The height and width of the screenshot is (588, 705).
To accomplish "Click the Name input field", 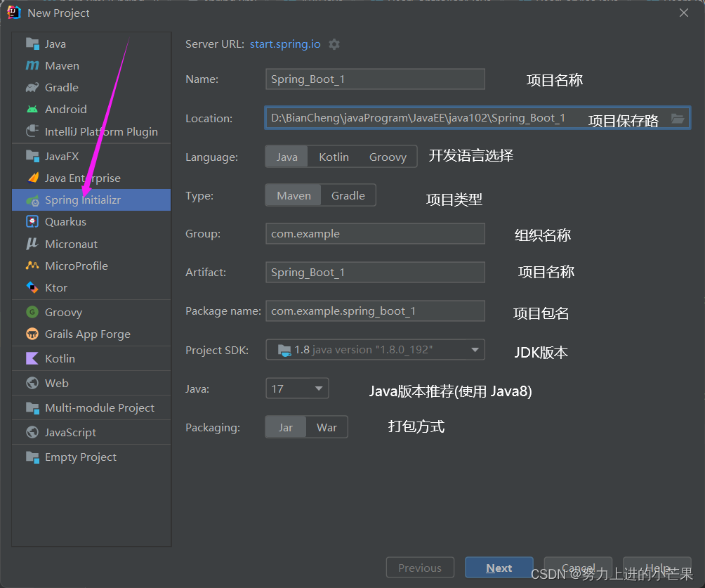I will (375, 79).
